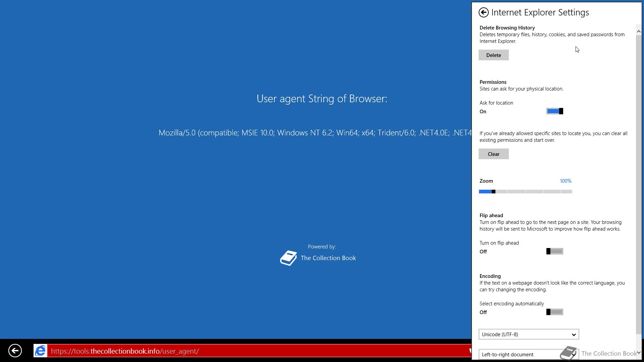
Task: Click the Internet Explorer site icon
Action: (40, 351)
